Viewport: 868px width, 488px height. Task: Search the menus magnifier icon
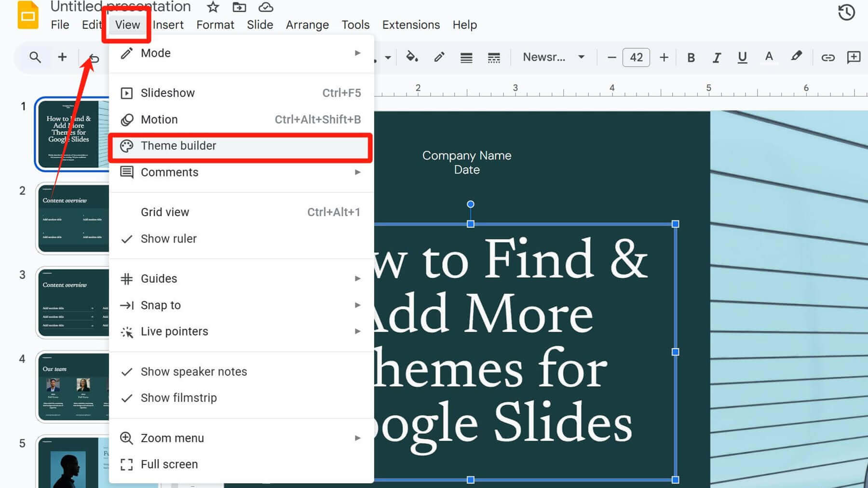35,57
